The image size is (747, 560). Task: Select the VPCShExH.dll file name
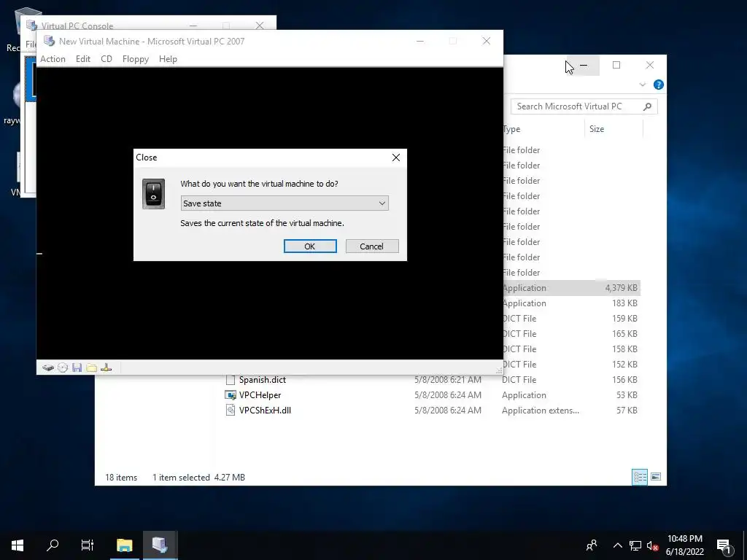pyautogui.click(x=265, y=410)
